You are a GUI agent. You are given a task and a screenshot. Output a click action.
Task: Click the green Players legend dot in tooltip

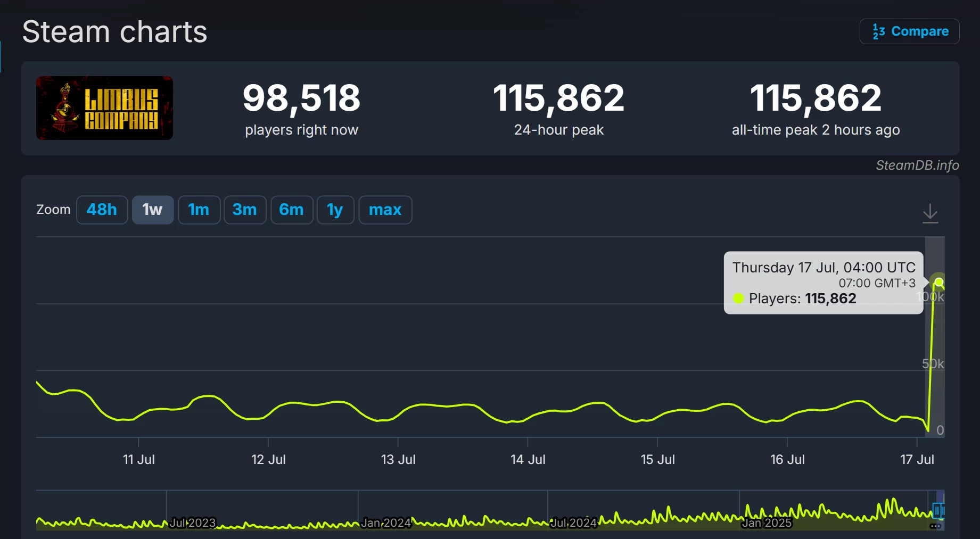pyautogui.click(x=738, y=298)
